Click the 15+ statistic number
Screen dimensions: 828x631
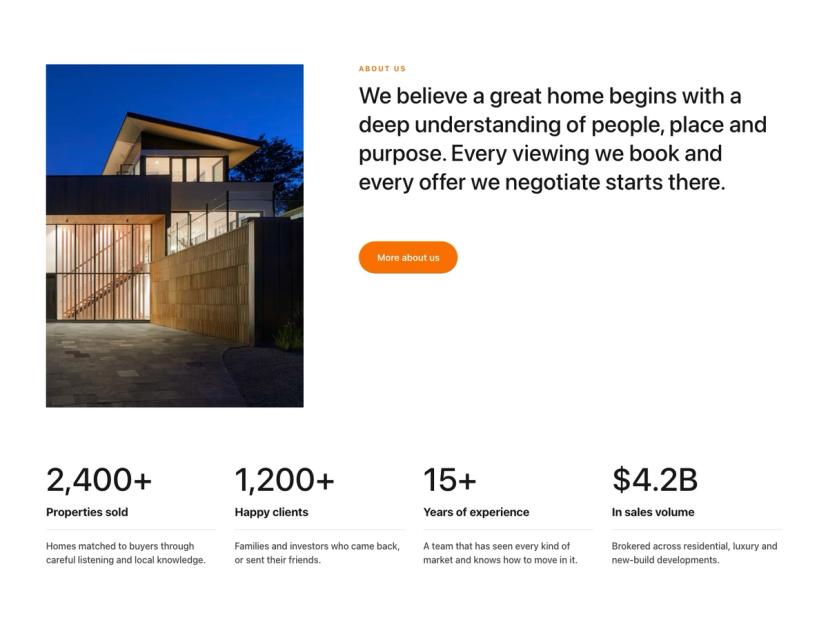(x=449, y=480)
